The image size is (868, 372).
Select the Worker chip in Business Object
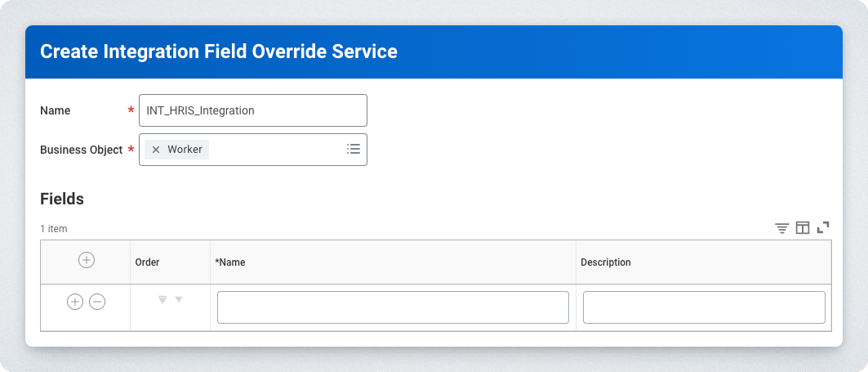click(185, 150)
